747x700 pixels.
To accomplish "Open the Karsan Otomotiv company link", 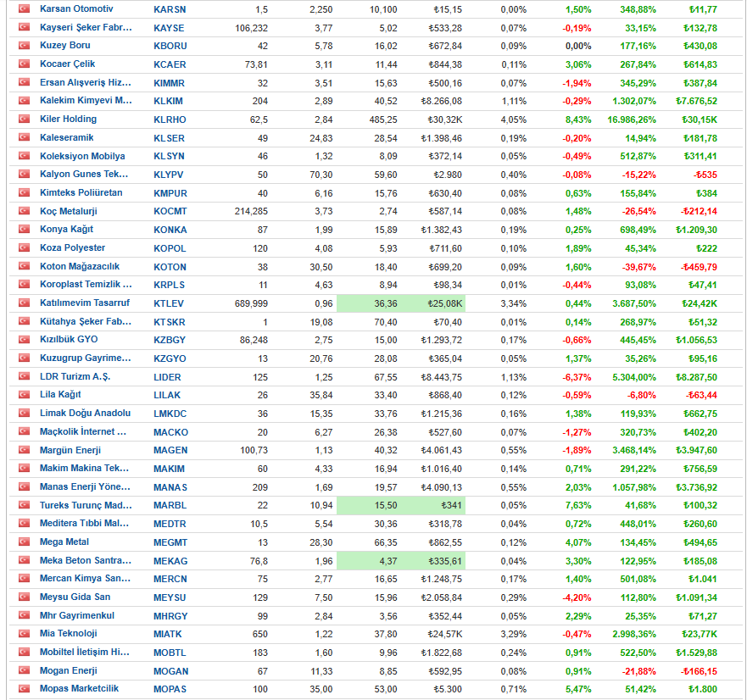I will [x=76, y=8].
